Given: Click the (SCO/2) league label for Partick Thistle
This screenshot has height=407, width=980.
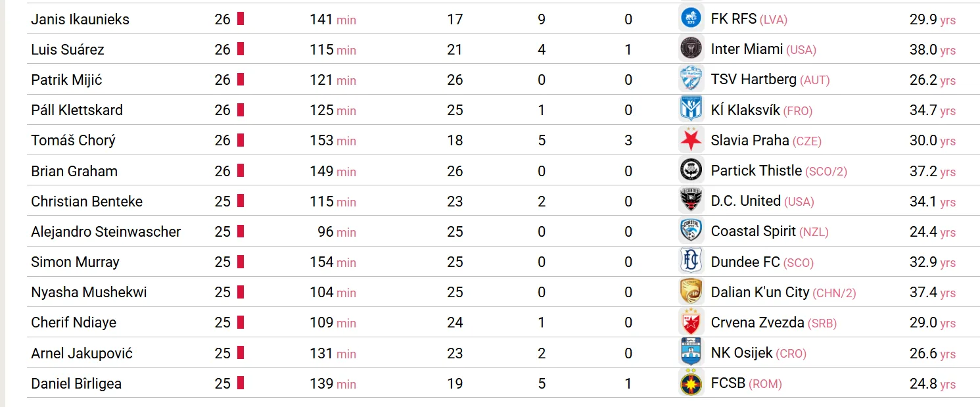Looking at the screenshot, I should coord(826,172).
